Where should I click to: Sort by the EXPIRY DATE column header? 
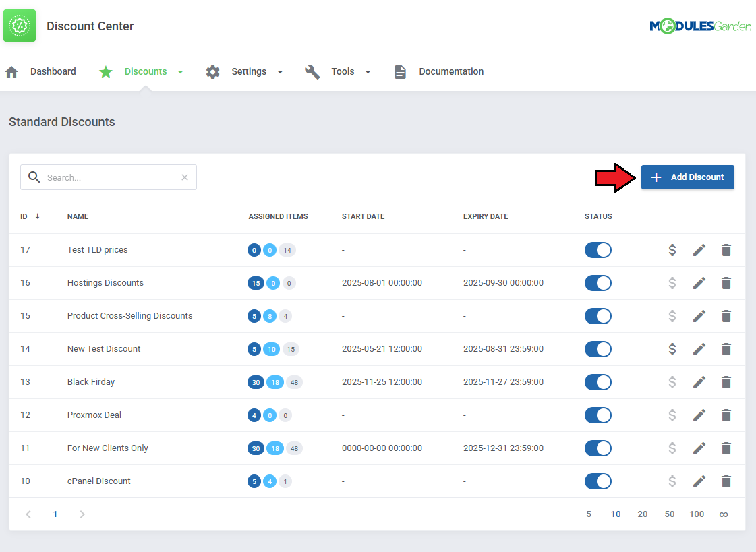[x=486, y=216]
